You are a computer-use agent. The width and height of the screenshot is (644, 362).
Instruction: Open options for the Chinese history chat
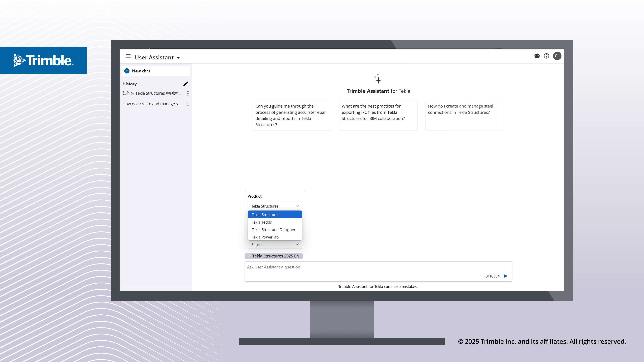click(x=188, y=93)
